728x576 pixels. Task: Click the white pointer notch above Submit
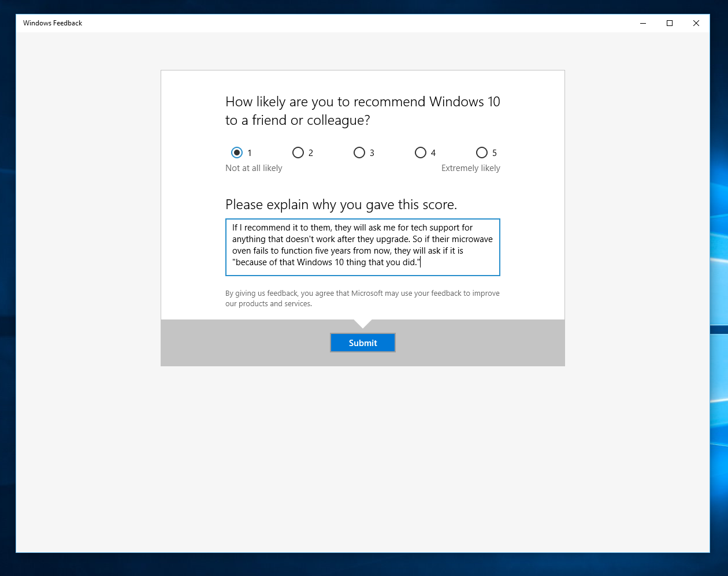363,322
